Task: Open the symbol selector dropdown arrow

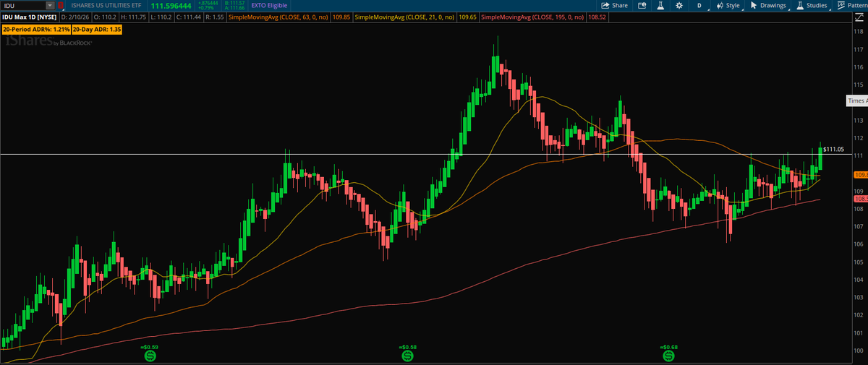Action: (x=50, y=5)
